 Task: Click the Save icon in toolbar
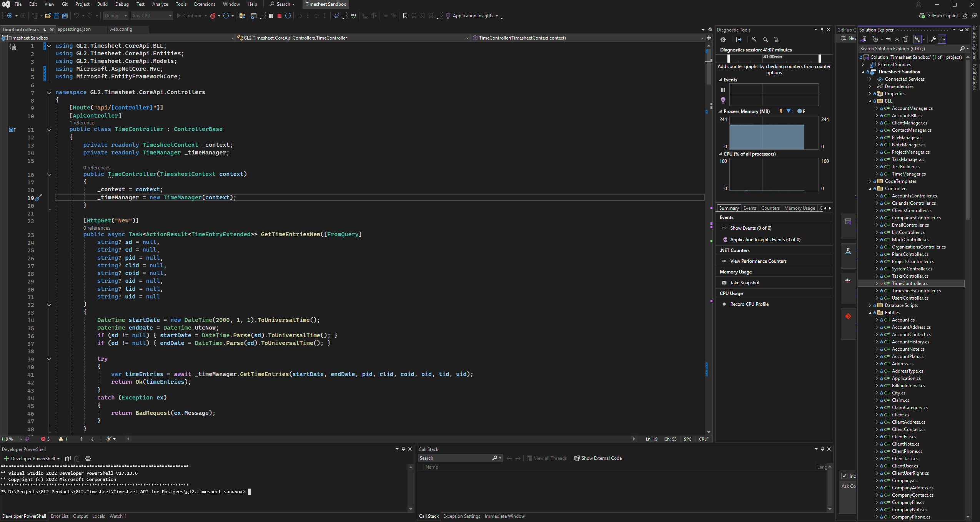57,16
